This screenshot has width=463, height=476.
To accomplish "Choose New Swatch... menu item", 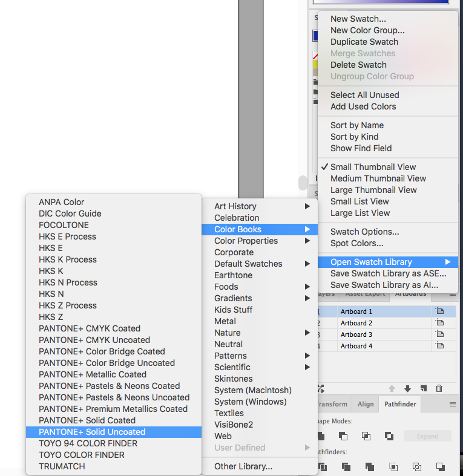I will coord(388,19).
